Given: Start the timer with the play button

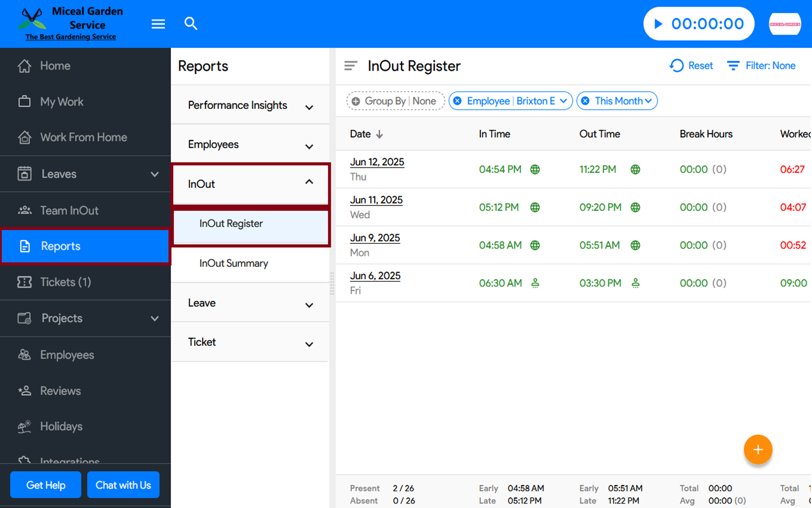Looking at the screenshot, I should (x=658, y=24).
